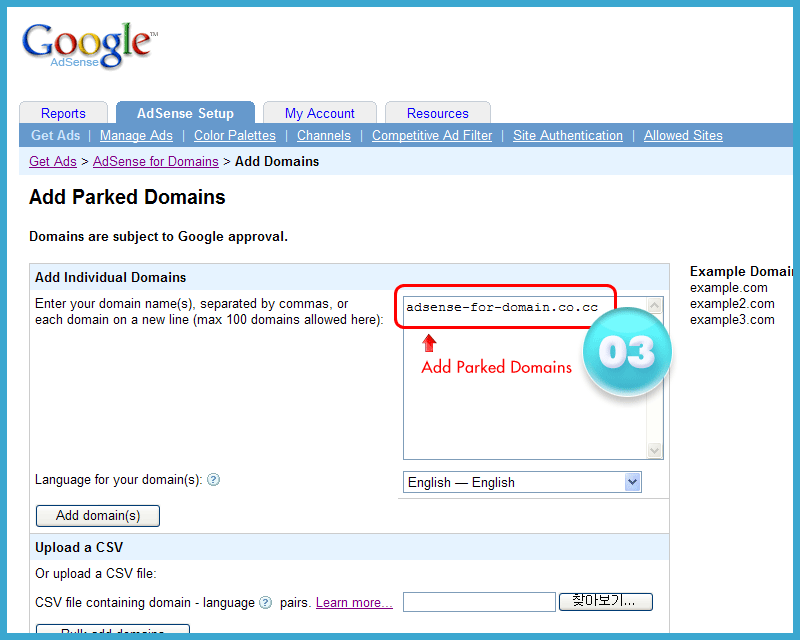Click the 찾아보기 browse button
Screen dimensions: 800x640
(x=606, y=602)
